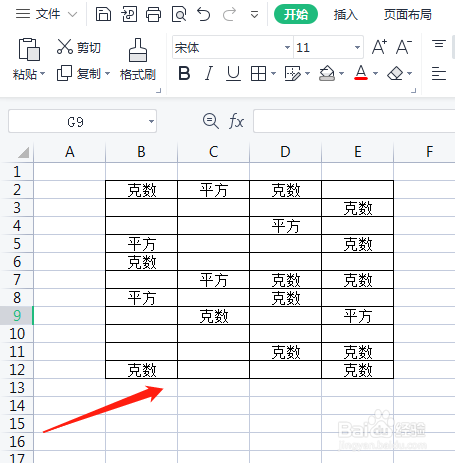Click the Save icon in quick toolbar
This screenshot has height=463, width=455.
[103, 14]
